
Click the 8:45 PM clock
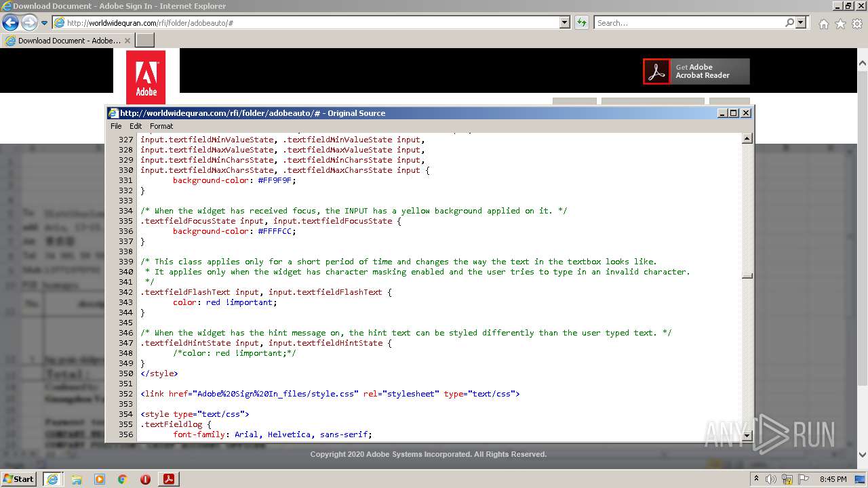coord(833,479)
